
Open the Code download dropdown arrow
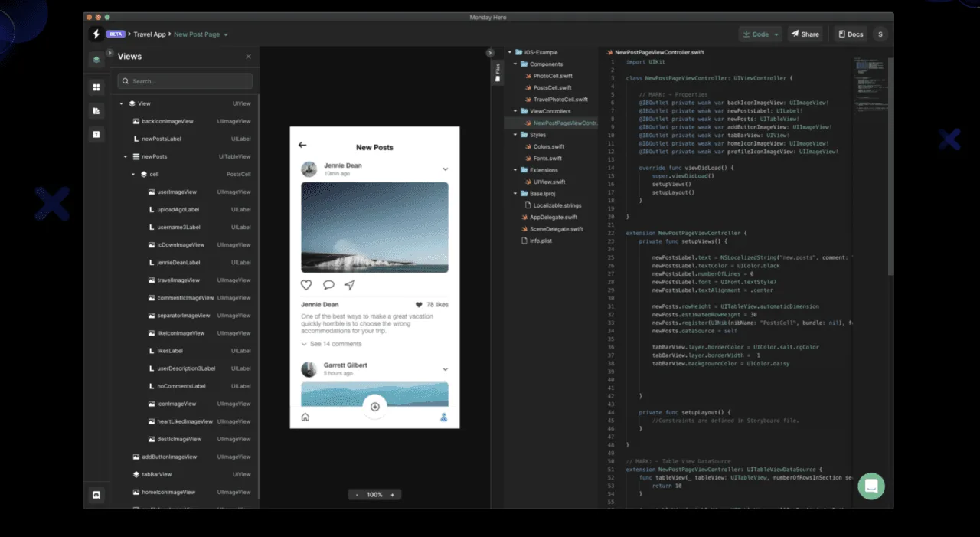coord(776,34)
